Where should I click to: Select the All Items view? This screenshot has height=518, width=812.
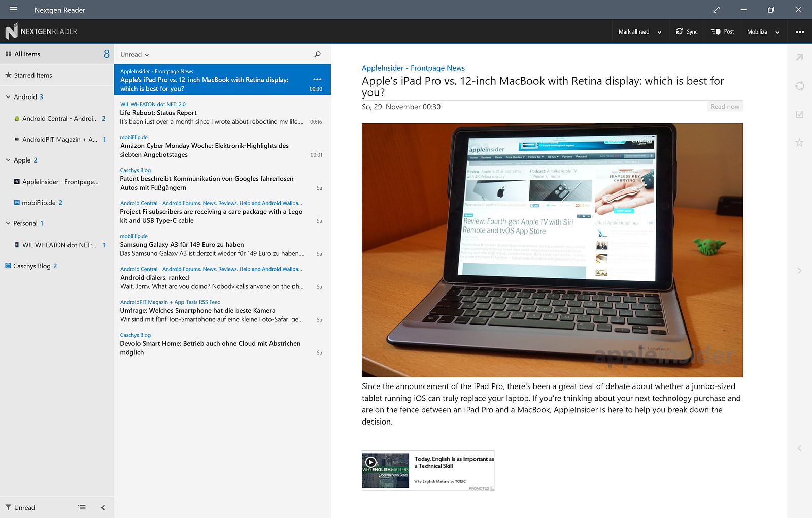pos(57,54)
